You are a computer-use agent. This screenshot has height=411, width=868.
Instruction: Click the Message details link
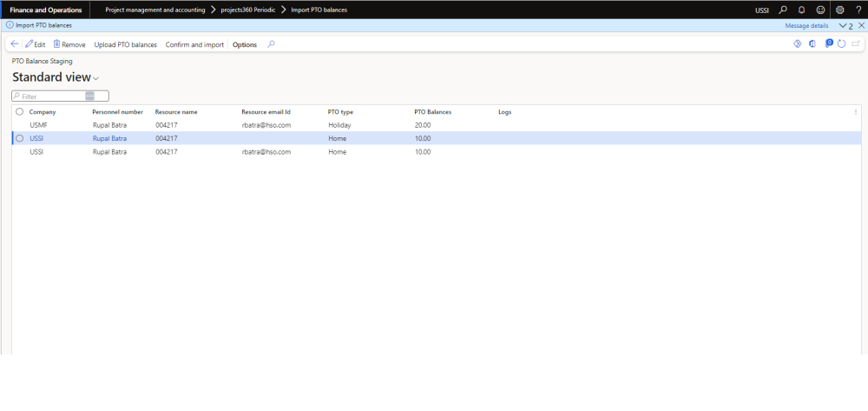click(x=806, y=25)
